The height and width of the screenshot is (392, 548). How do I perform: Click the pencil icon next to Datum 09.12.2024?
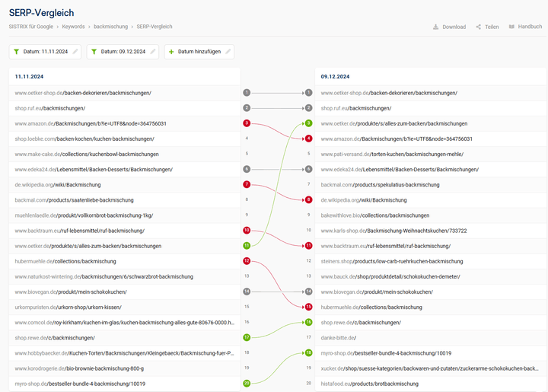(x=153, y=52)
